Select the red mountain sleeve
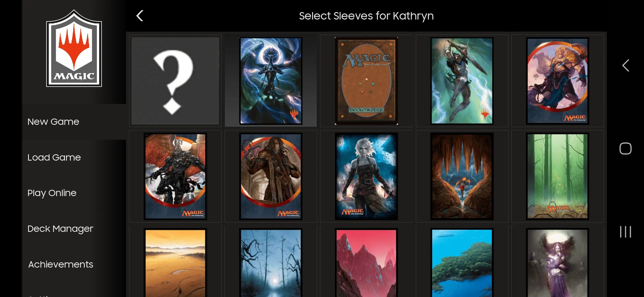This screenshot has width=644, height=297. pos(366,263)
